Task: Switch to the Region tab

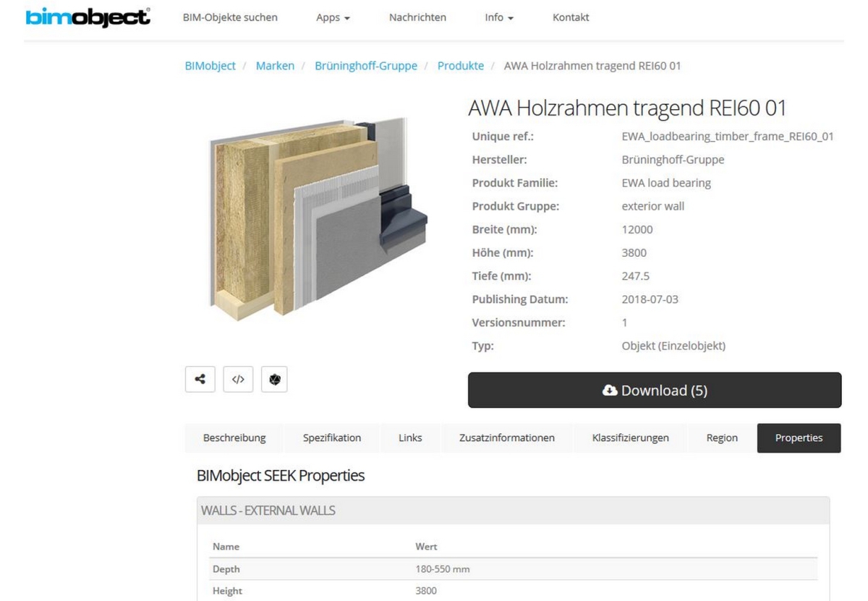Action: (722, 438)
